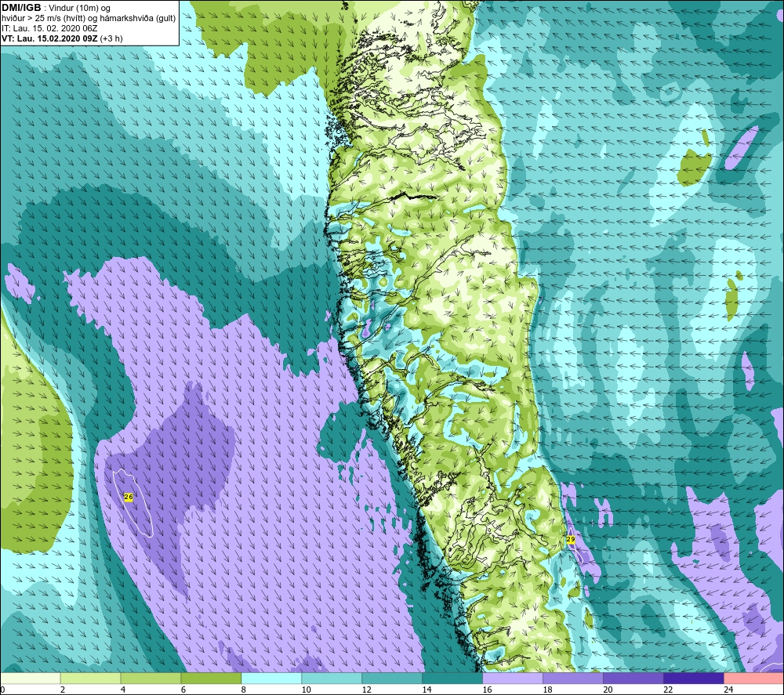Click the 22–24 m/s dark indigo swatch
Image resolution: width=784 pixels, height=695 pixels.
coord(694,679)
